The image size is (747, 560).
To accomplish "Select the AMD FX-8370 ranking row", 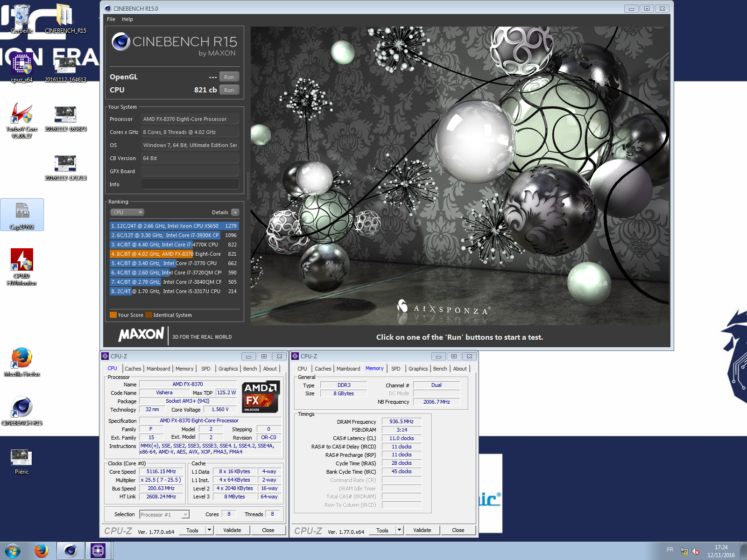I will [175, 254].
